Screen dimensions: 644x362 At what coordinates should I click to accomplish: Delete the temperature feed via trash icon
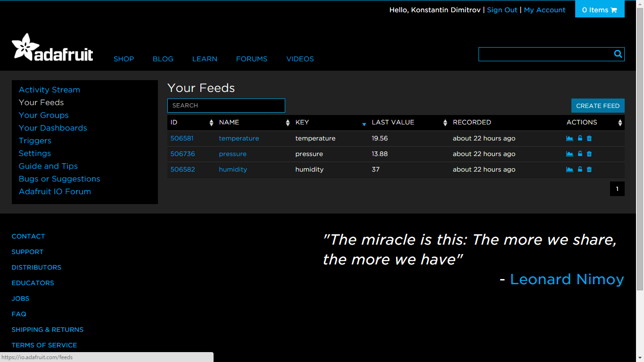point(589,138)
